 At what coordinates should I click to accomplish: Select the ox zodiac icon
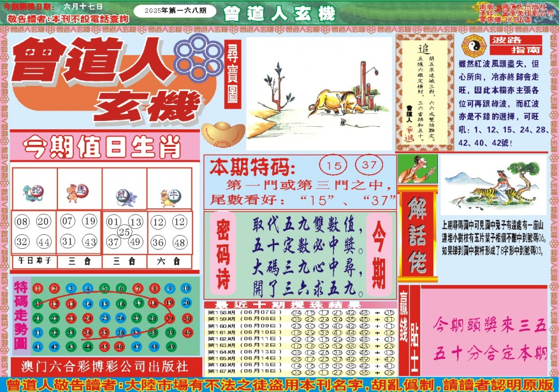[x=169, y=197]
